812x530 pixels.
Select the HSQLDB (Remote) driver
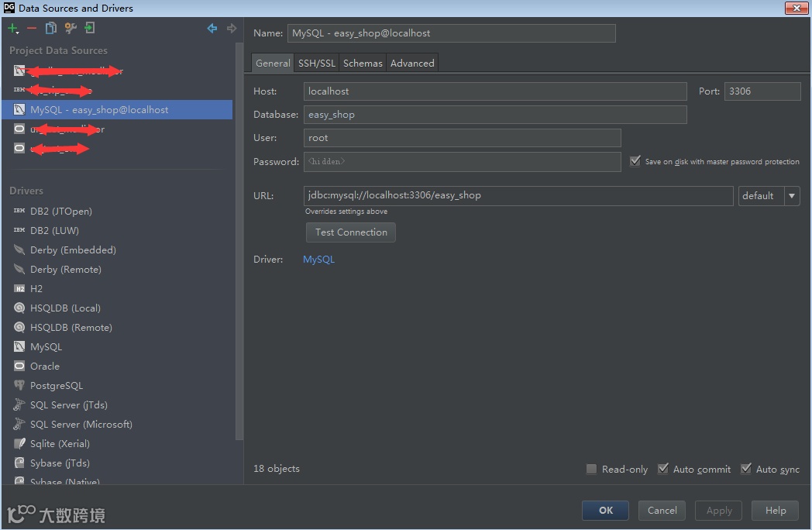pyautogui.click(x=71, y=328)
